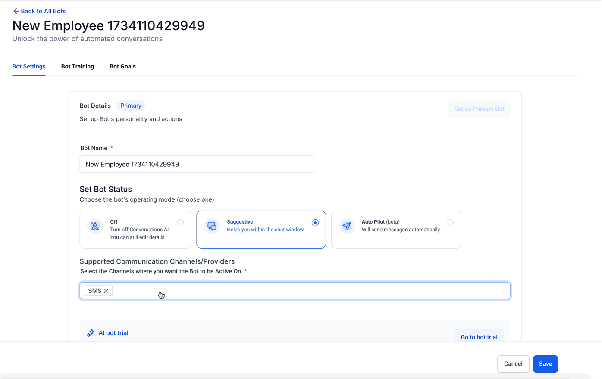The height and width of the screenshot is (379, 602).
Task: Click the Auto Pilot rocket icon
Action: tap(347, 226)
